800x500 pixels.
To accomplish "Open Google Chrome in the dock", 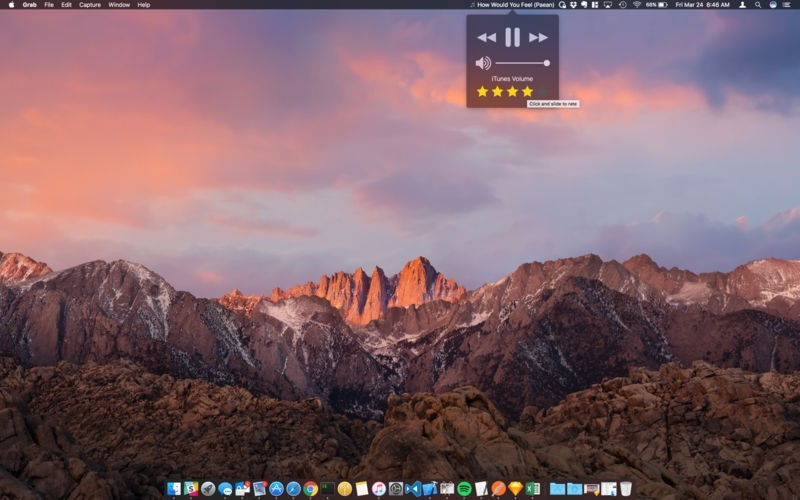I will click(311, 488).
